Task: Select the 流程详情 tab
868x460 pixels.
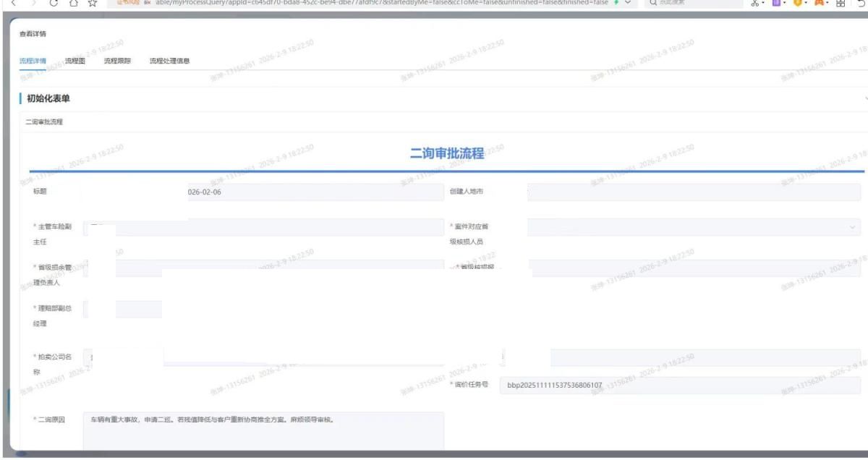Action: pos(32,61)
